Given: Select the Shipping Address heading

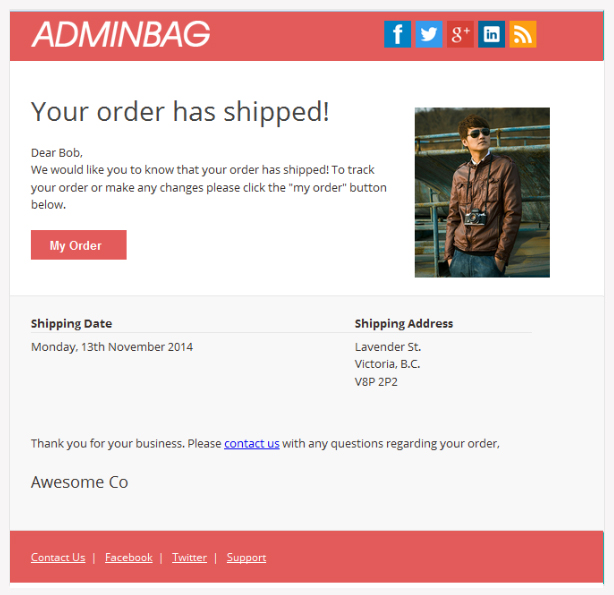Looking at the screenshot, I should [404, 324].
